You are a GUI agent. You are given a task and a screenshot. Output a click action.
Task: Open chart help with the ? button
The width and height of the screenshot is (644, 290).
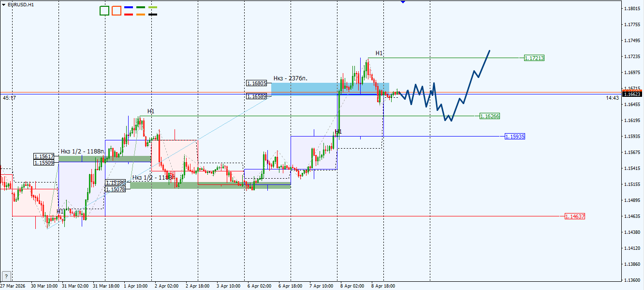(x=6, y=276)
